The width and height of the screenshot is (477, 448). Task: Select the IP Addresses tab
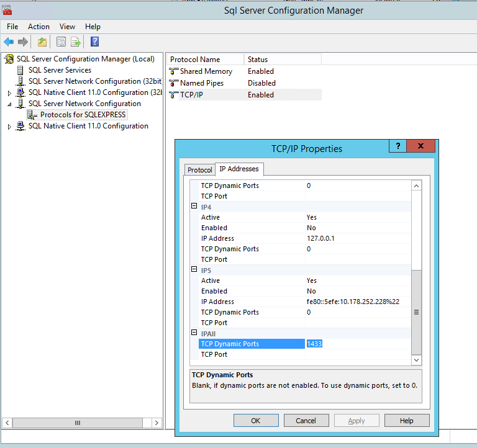tap(239, 169)
